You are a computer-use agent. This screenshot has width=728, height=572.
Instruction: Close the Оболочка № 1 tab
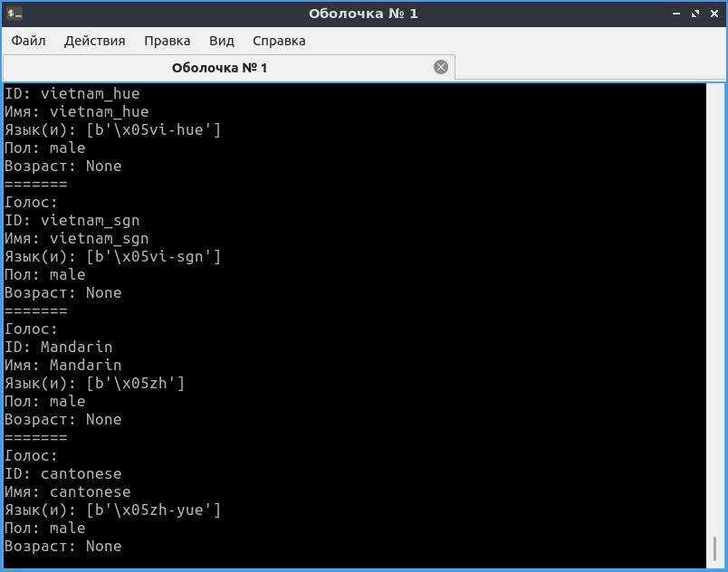click(x=441, y=67)
